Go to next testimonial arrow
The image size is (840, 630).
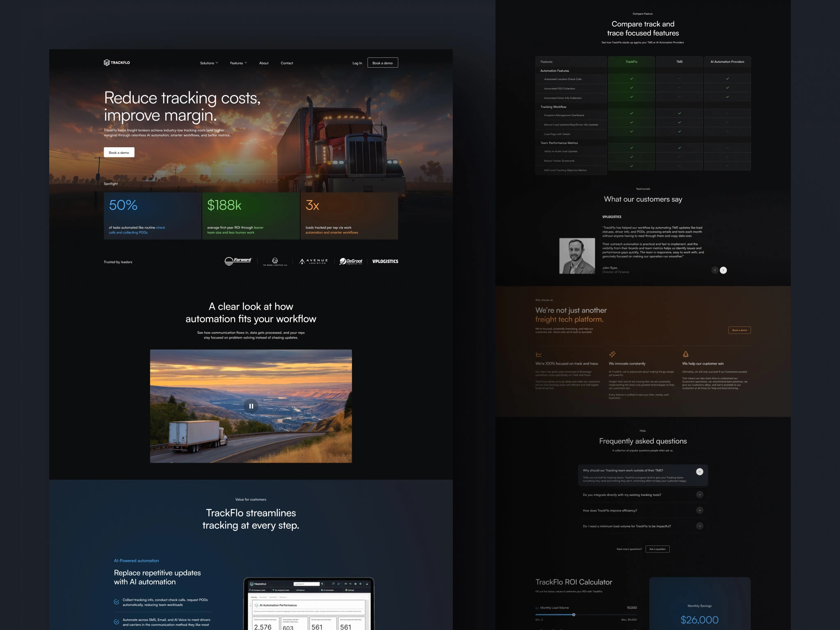[x=724, y=270]
